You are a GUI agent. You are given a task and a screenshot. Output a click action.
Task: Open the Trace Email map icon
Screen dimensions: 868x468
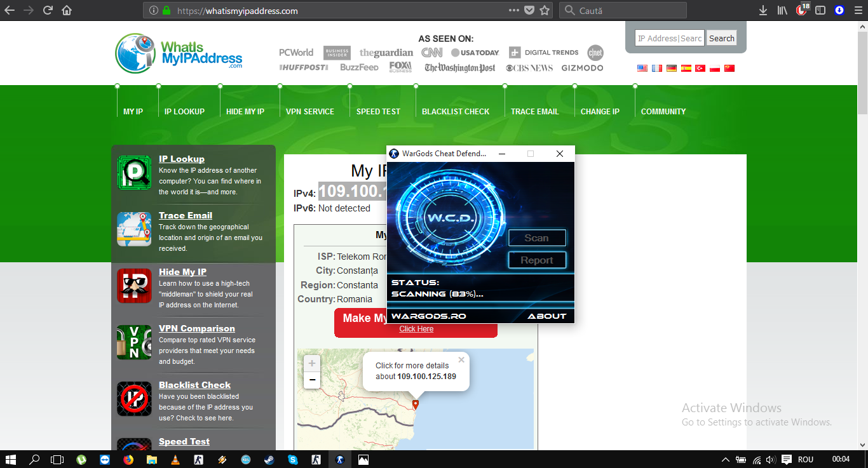134,229
